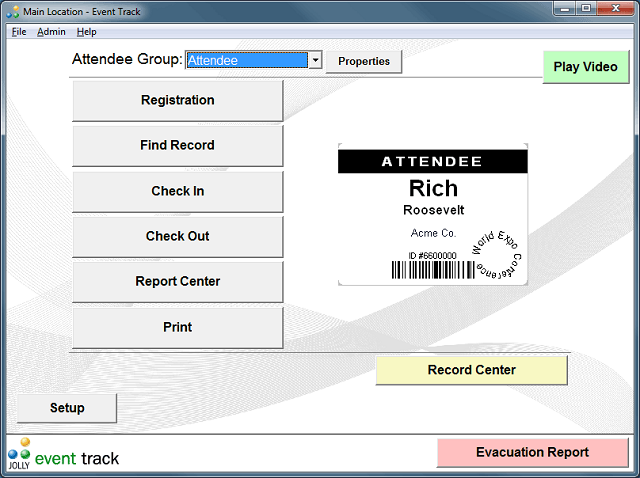Click the attendee badge preview thumbnail
This screenshot has height=478, width=640.
coord(433,214)
